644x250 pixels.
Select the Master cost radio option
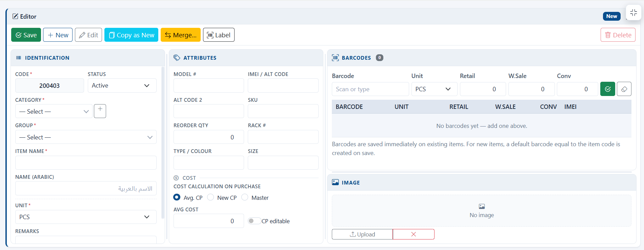point(245,197)
